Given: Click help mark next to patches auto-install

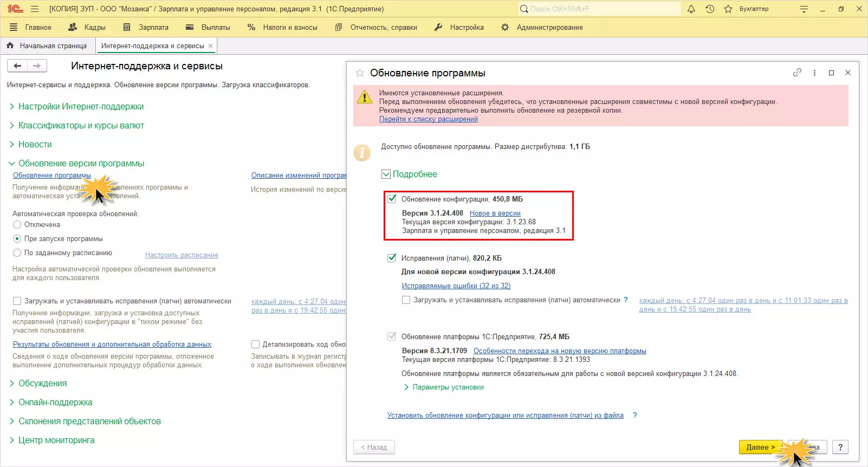Looking at the screenshot, I should coord(626,300).
